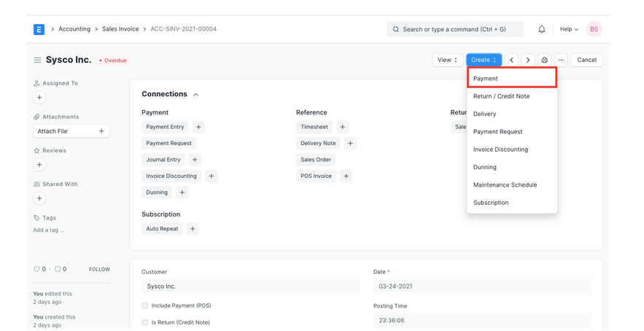This screenshot has height=331, width=644.
Task: Choose Return / Credit Note option
Action: point(501,96)
